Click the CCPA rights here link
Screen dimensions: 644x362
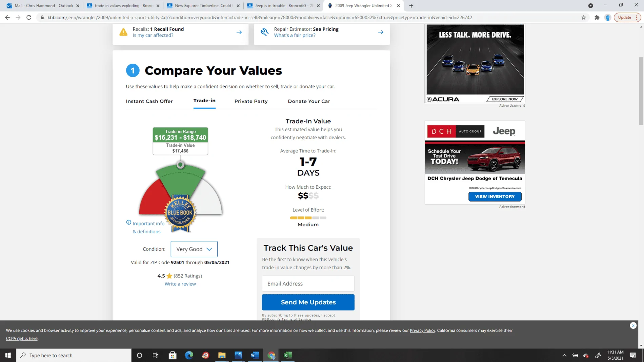[22, 338]
